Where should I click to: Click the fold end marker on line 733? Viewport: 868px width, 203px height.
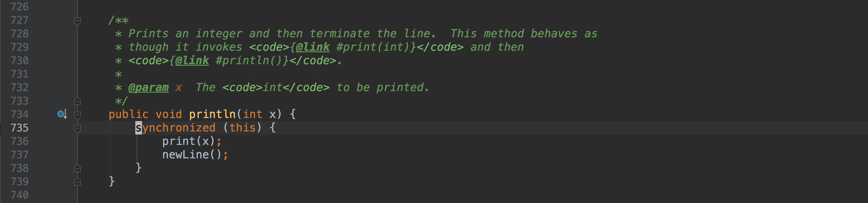pyautogui.click(x=77, y=101)
